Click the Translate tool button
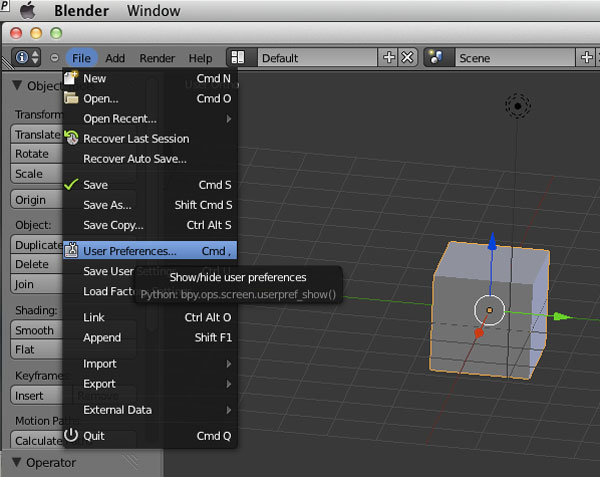Image resolution: width=600 pixels, height=477 pixels. pos(37,134)
